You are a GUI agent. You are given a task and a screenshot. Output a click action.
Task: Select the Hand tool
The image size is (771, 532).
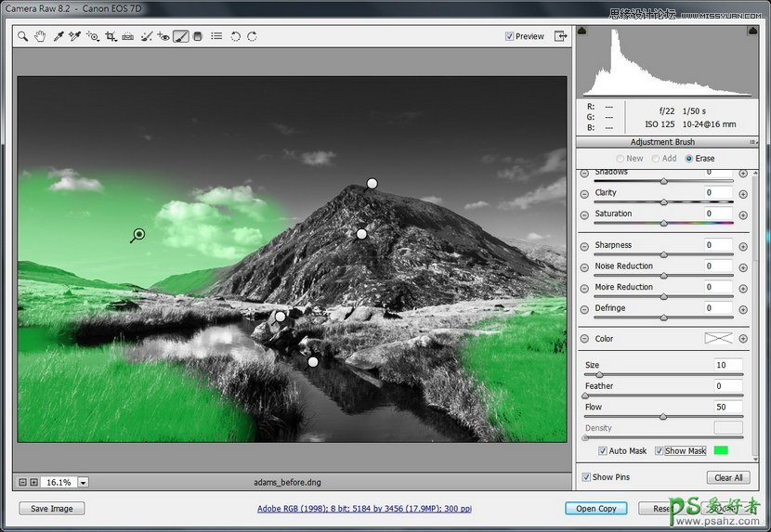(40, 37)
